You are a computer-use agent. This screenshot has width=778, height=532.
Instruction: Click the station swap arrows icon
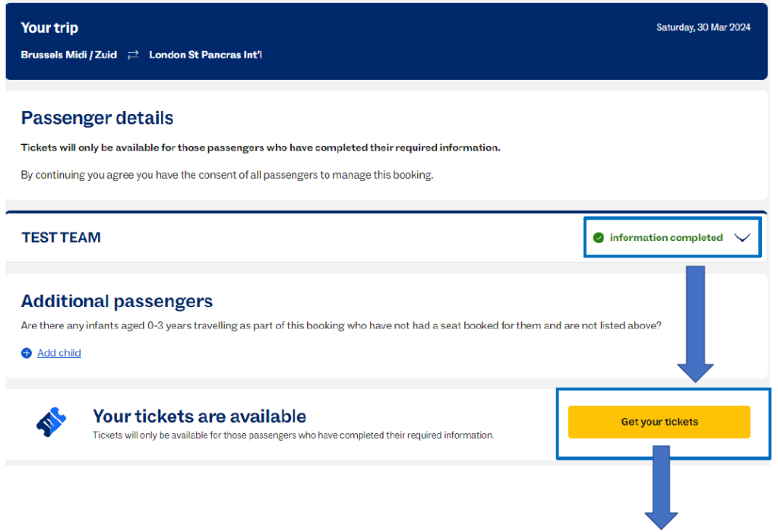pos(133,55)
